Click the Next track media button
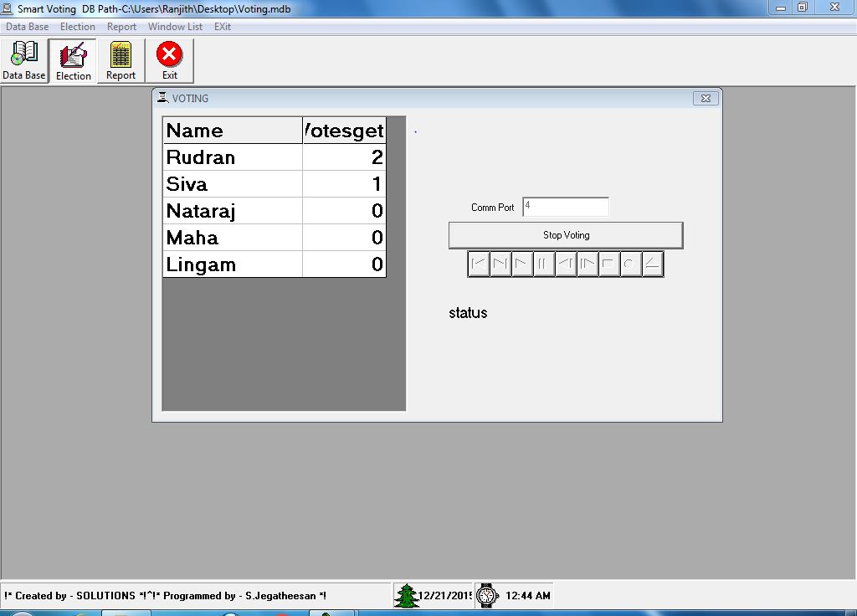This screenshot has height=616, width=857. (x=500, y=264)
